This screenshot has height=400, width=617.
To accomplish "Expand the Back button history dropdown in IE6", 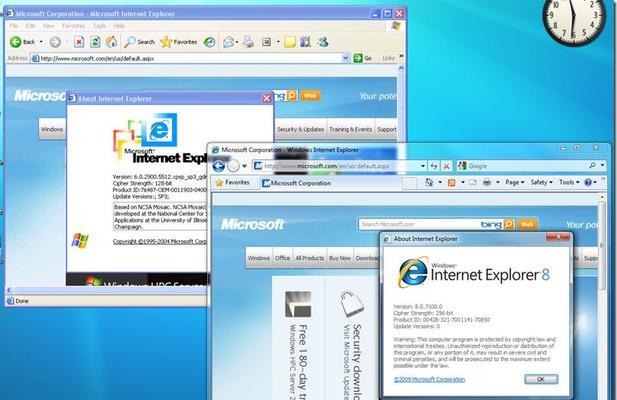I will tap(41, 42).
